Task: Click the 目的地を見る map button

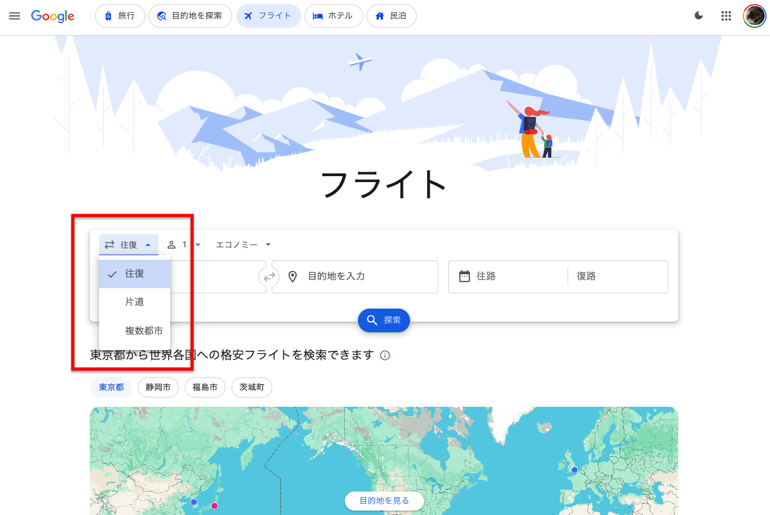Action: pyautogui.click(x=384, y=500)
